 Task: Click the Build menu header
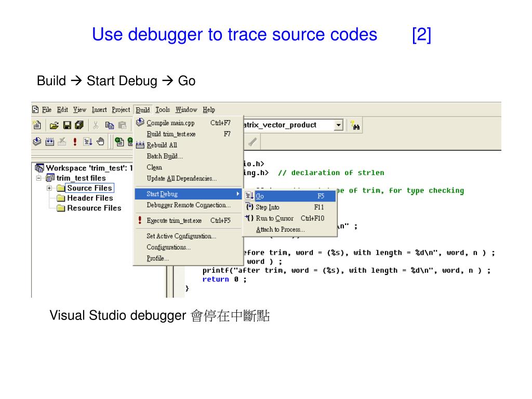click(x=143, y=110)
